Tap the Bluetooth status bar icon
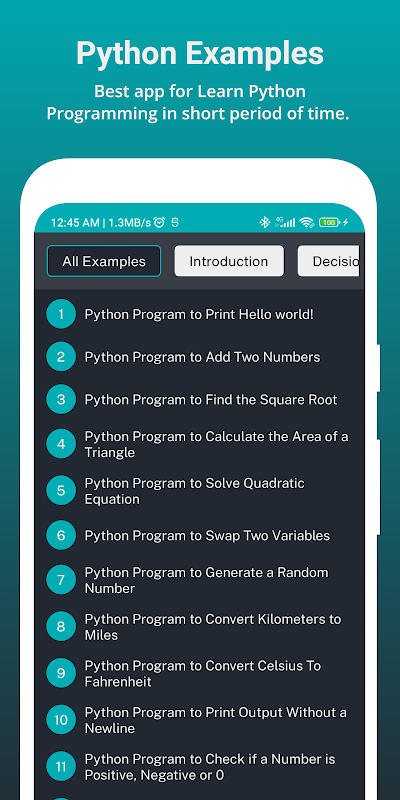This screenshot has height=800, width=400. [x=264, y=222]
